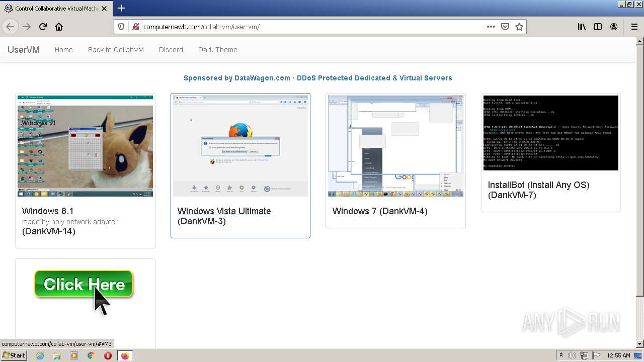Image resolution: width=644 pixels, height=362 pixels.
Task: Open a new browser tab
Action: tap(121, 8)
